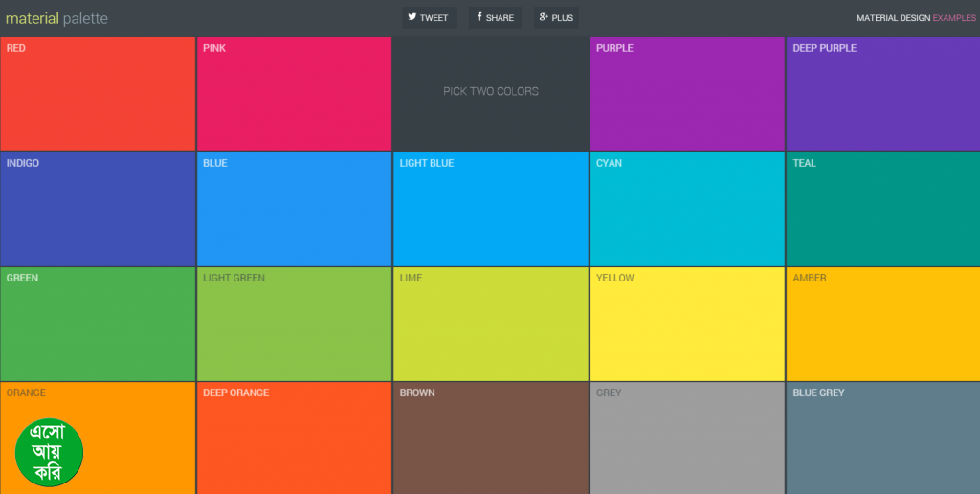Click the material palette logo
This screenshot has height=494, width=980.
(x=56, y=18)
